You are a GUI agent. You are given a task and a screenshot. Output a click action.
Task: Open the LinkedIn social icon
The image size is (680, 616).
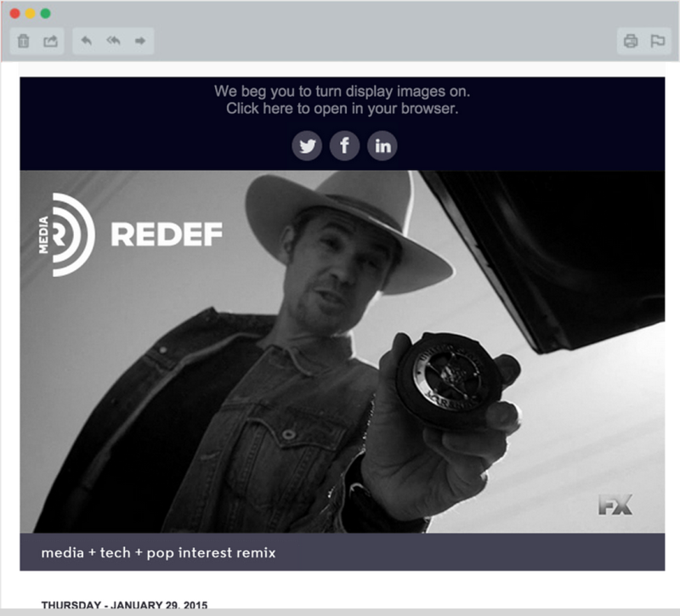coord(382,145)
